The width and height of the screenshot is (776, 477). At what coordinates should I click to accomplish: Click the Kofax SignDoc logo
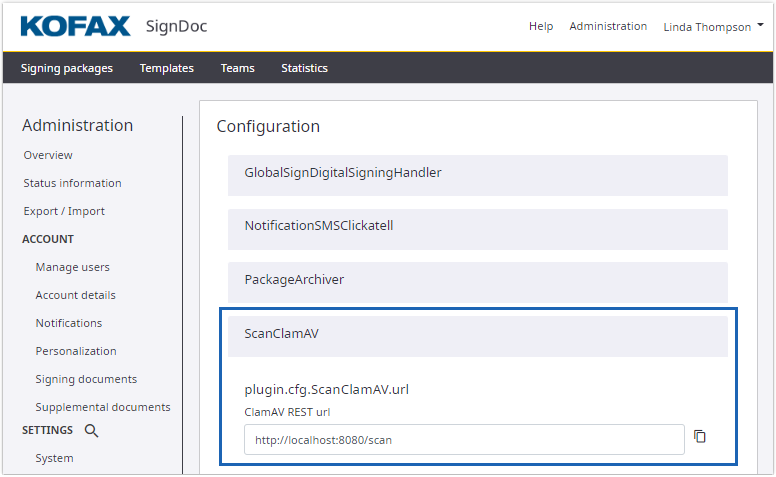click(x=114, y=26)
